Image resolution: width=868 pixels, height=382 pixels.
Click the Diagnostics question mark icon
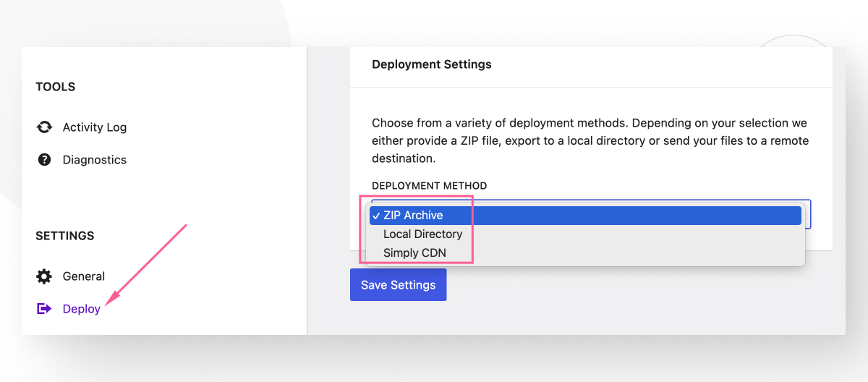coord(44,160)
